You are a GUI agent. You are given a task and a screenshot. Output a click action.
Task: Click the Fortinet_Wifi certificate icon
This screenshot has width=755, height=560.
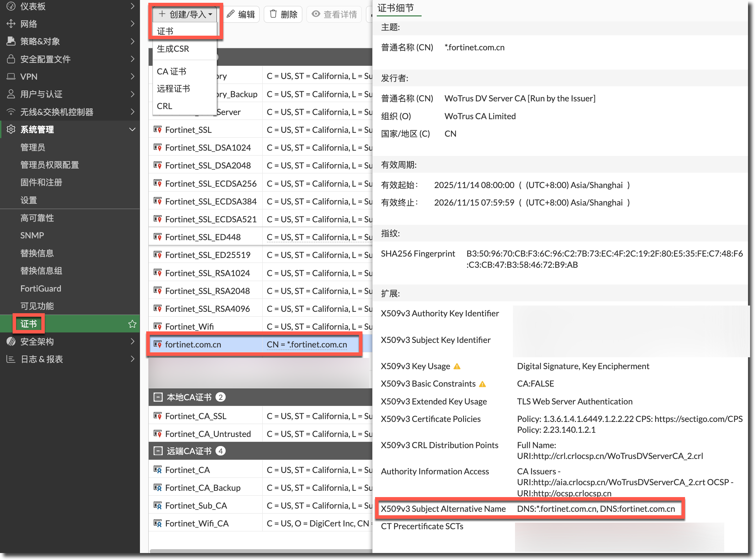coord(157,326)
